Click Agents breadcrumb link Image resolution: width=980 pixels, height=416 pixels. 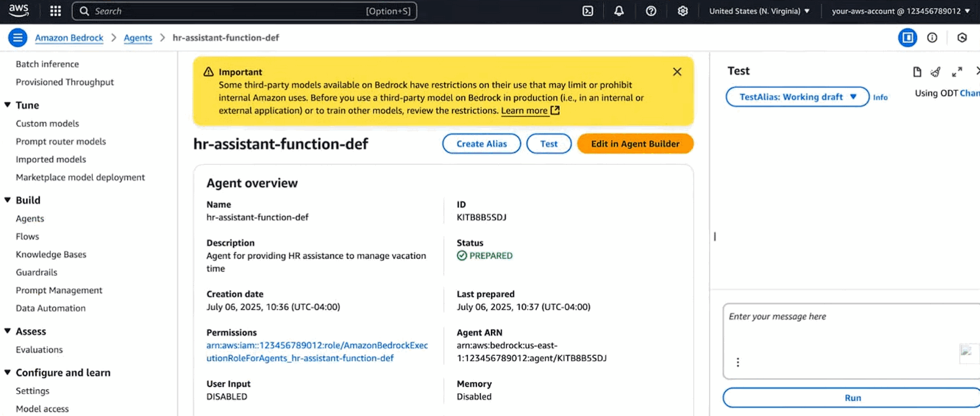tap(138, 38)
